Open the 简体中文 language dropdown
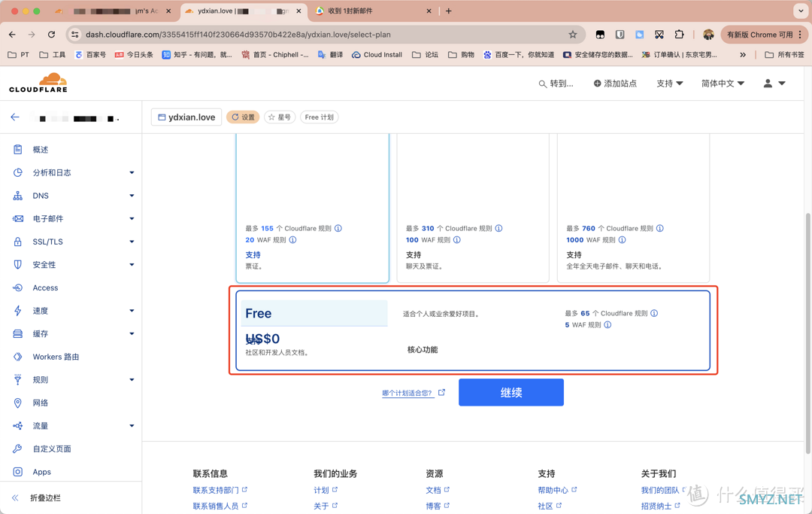This screenshot has width=812, height=514. [x=723, y=84]
